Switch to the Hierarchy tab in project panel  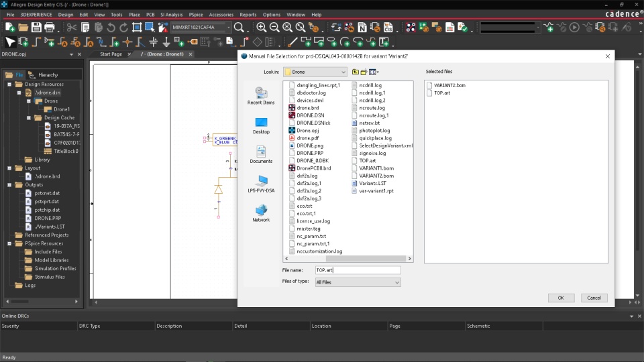(44, 74)
